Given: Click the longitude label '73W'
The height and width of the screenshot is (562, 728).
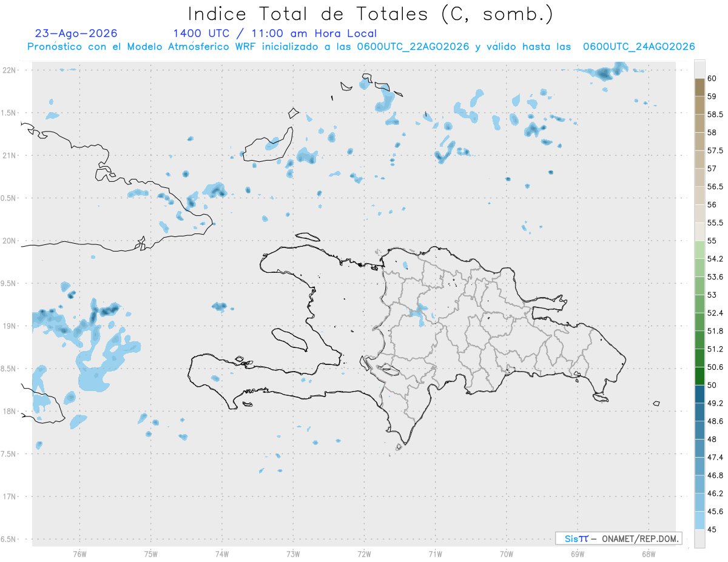Looking at the screenshot, I should pyautogui.click(x=293, y=554).
